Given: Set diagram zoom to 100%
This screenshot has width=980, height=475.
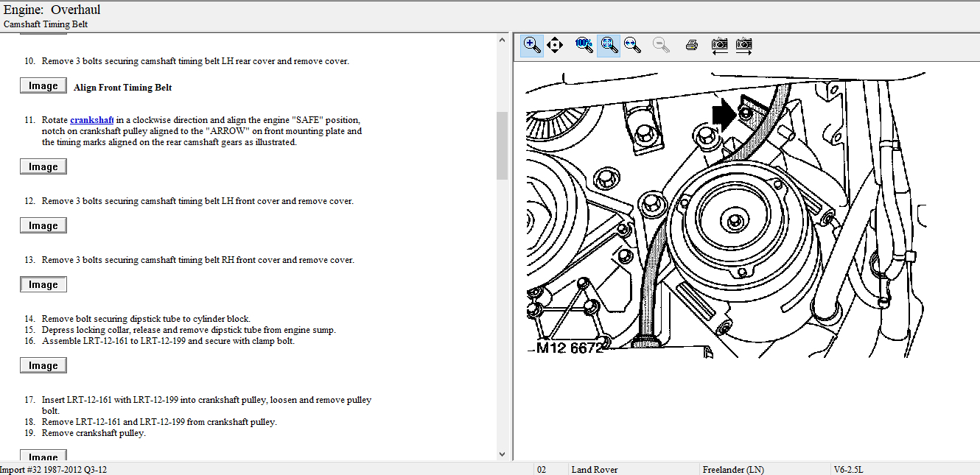Looking at the screenshot, I should [584, 44].
